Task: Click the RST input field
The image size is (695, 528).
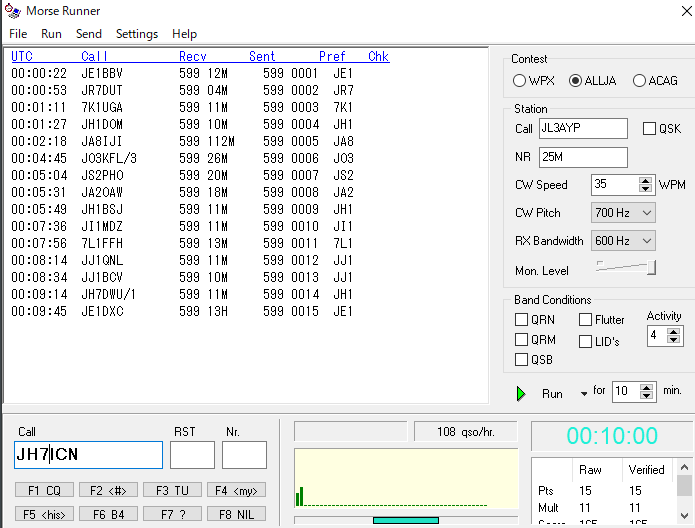Action: click(x=192, y=454)
